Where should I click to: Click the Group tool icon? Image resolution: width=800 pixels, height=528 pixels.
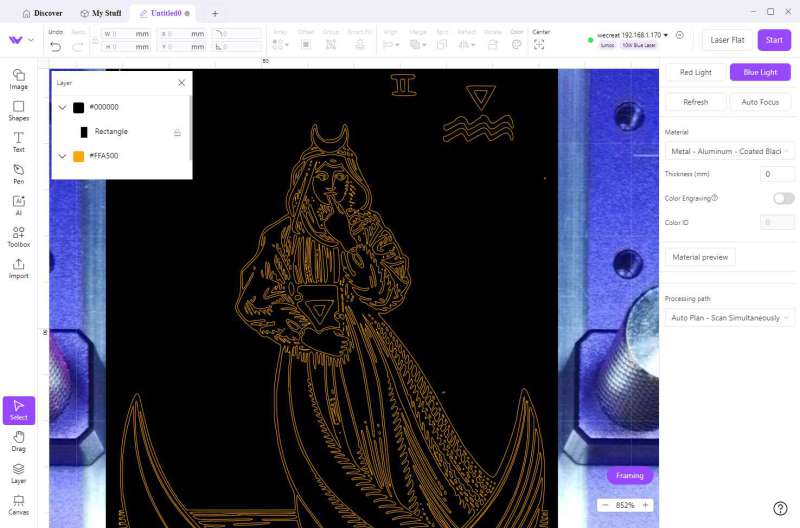(331, 45)
